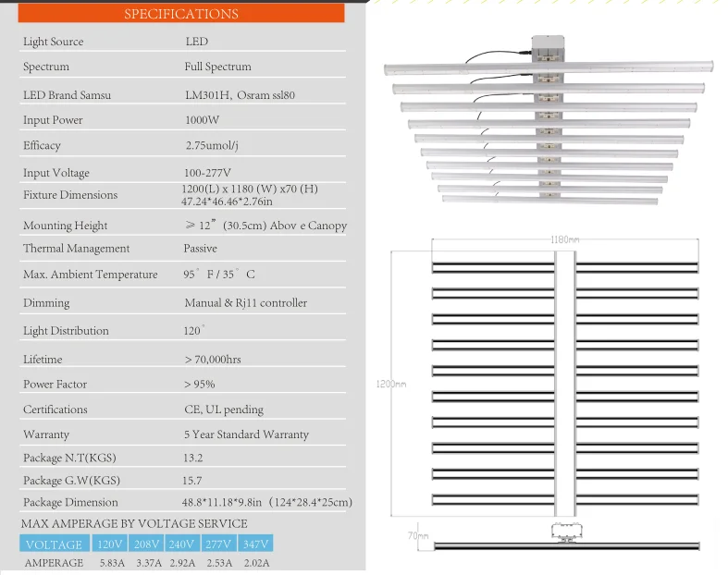The width and height of the screenshot is (728, 575).
Task: Click the 'Thermal Management' label
Action: point(77,249)
